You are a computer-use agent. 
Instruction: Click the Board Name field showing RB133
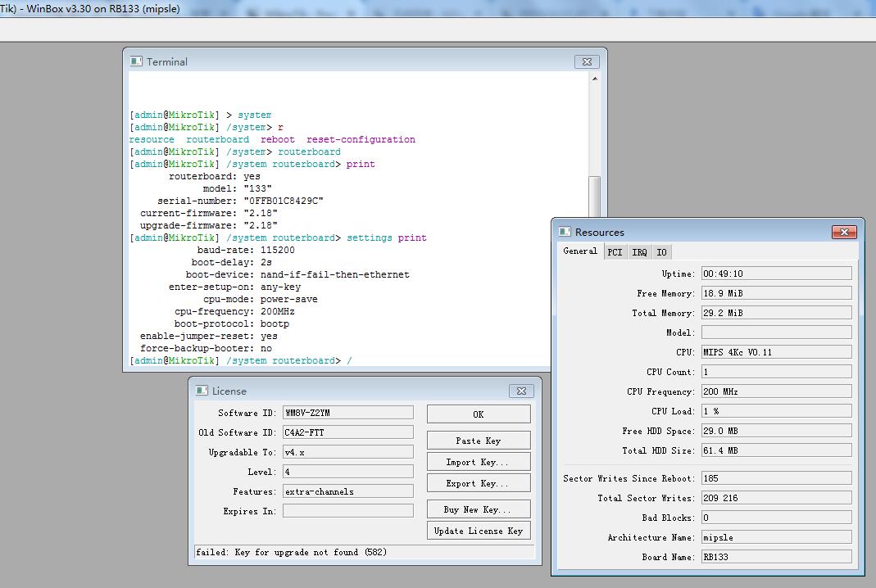[776, 557]
